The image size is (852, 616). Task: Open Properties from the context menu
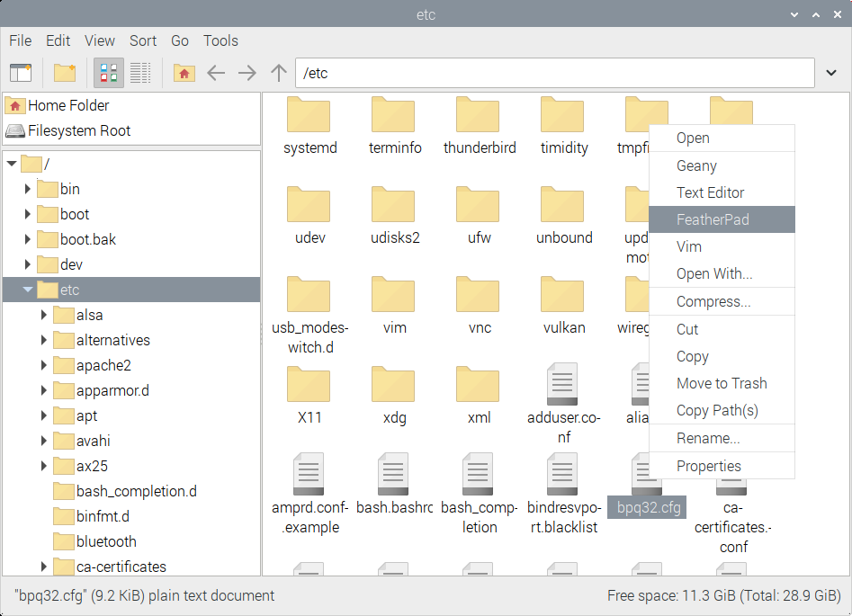coord(707,466)
